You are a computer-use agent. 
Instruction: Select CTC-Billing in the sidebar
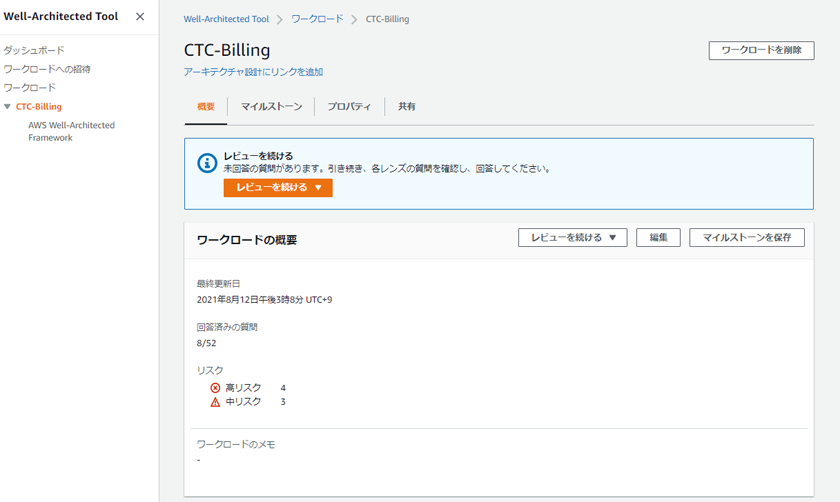[x=39, y=107]
